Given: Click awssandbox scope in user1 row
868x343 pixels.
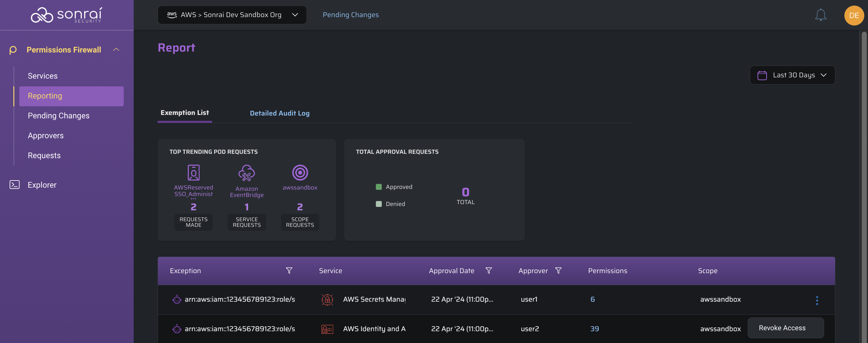Looking at the screenshot, I should tap(720, 299).
